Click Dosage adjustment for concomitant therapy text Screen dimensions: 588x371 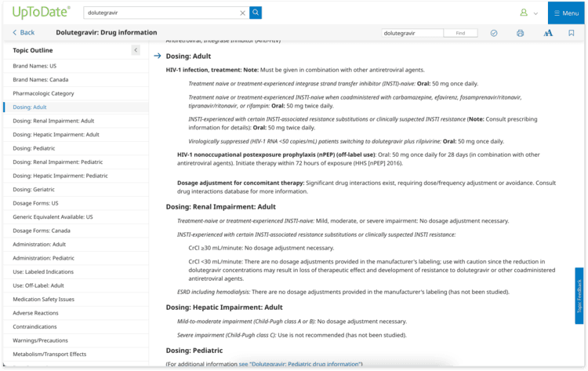(x=241, y=183)
